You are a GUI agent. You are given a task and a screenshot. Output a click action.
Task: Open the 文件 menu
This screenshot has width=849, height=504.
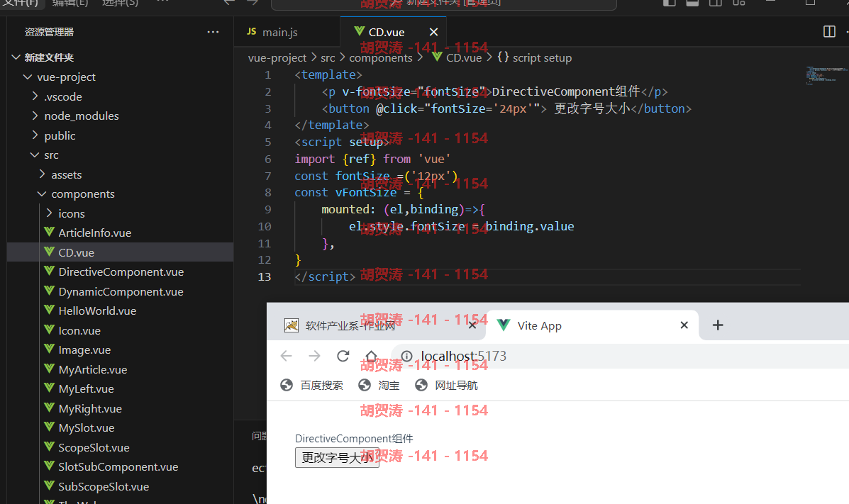pyautogui.click(x=21, y=3)
